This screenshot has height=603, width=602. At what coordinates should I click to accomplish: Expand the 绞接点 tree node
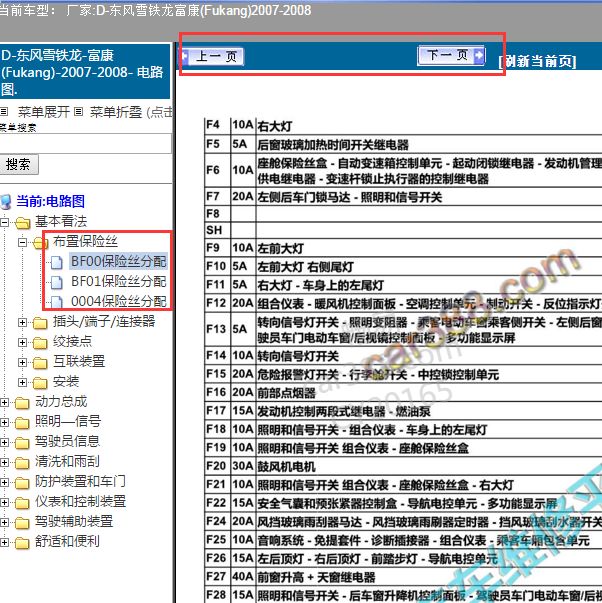point(22,342)
